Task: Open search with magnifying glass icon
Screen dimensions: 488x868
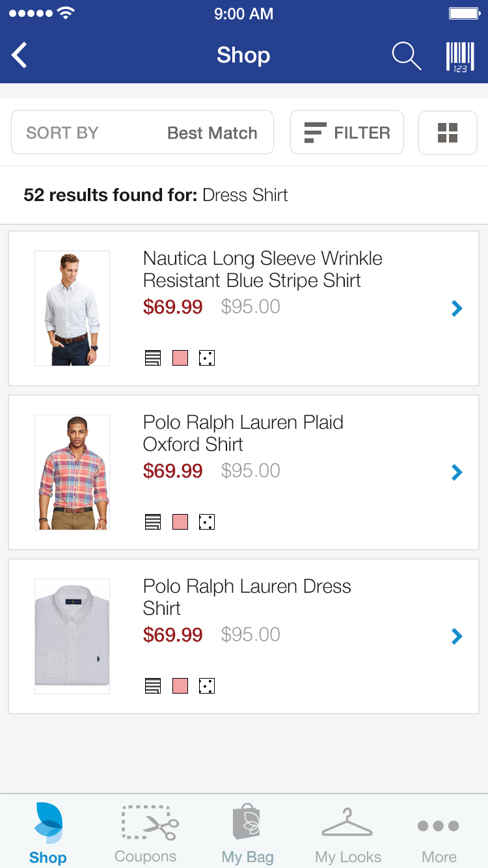Action: [x=407, y=56]
